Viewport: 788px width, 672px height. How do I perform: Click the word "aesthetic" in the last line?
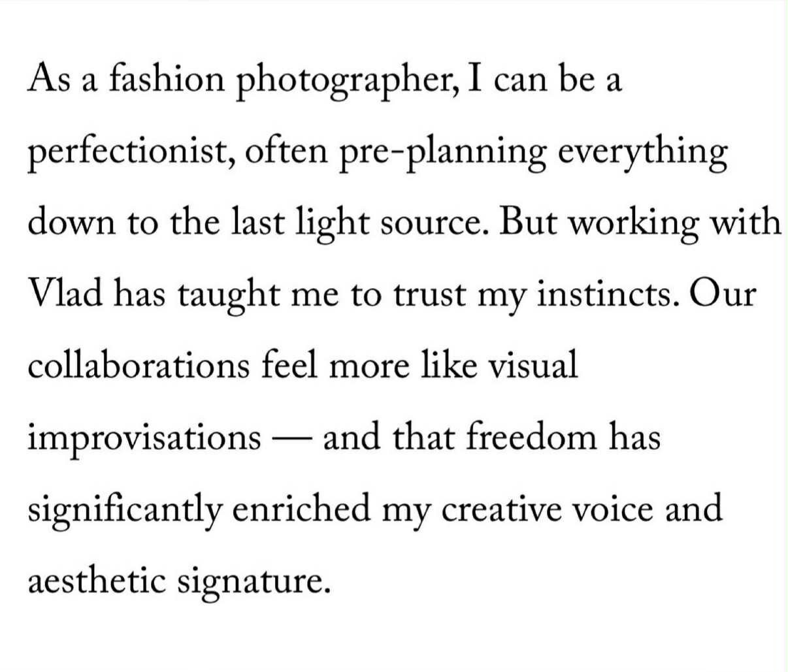click(x=96, y=580)
